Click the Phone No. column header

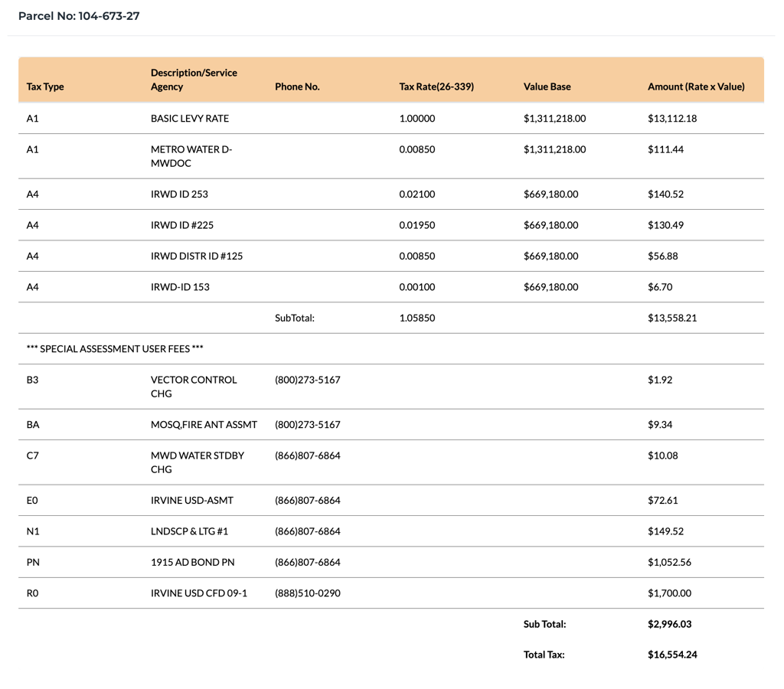[x=297, y=87]
